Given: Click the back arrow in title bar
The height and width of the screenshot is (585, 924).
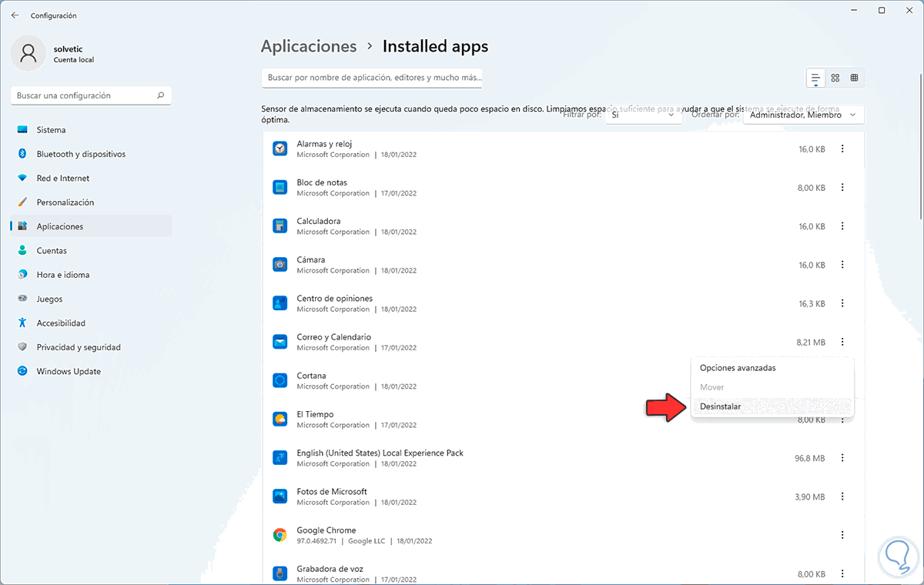Looking at the screenshot, I should [15, 15].
